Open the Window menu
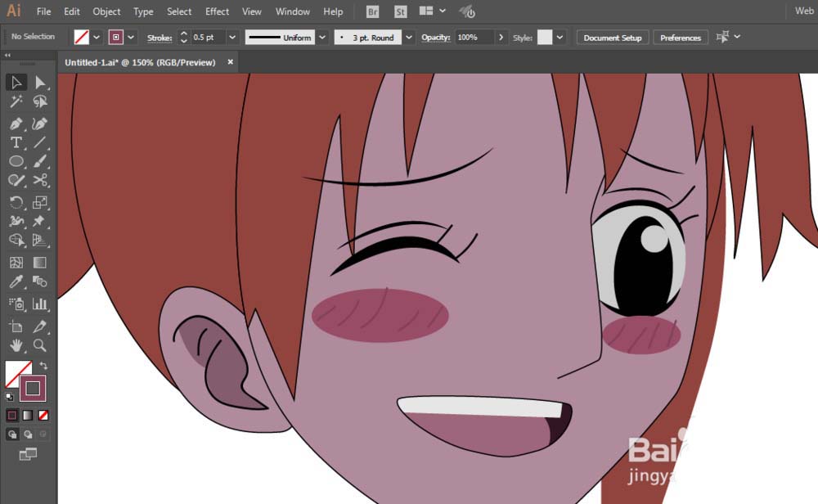The height and width of the screenshot is (504, 818). 293,11
